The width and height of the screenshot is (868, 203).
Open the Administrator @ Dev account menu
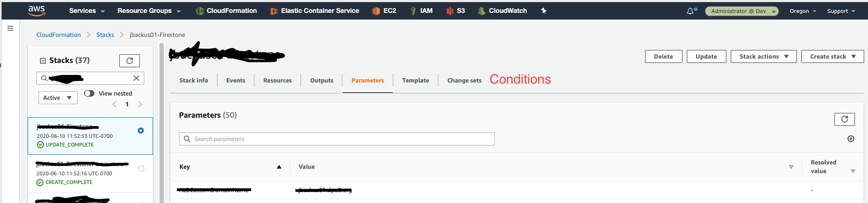point(742,11)
